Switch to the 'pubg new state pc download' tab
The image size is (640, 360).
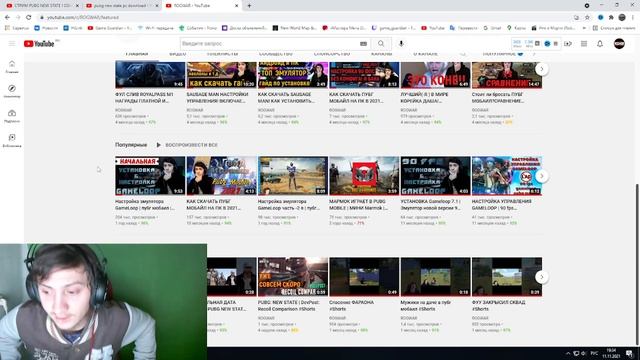(x=122, y=6)
